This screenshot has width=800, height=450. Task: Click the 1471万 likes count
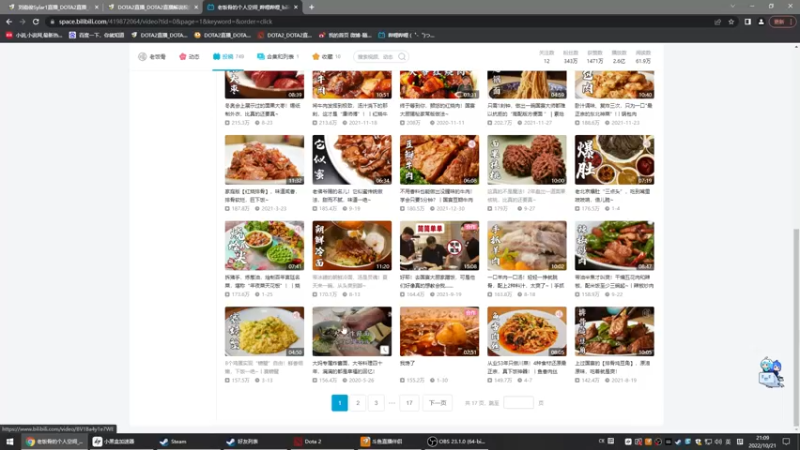594,61
